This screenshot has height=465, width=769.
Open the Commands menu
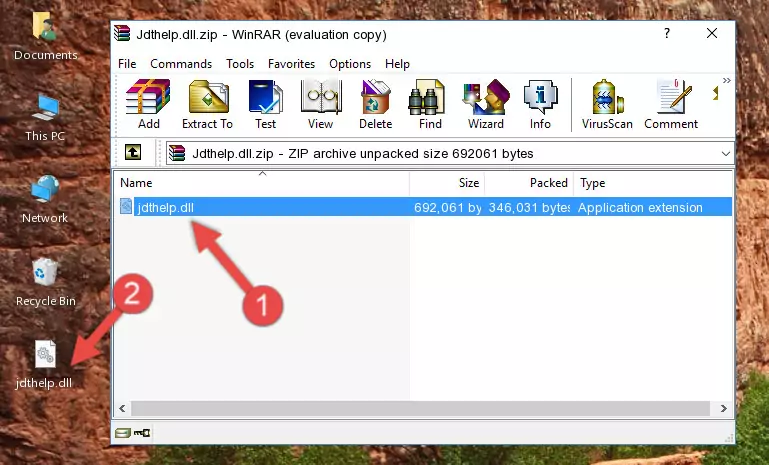click(x=181, y=64)
